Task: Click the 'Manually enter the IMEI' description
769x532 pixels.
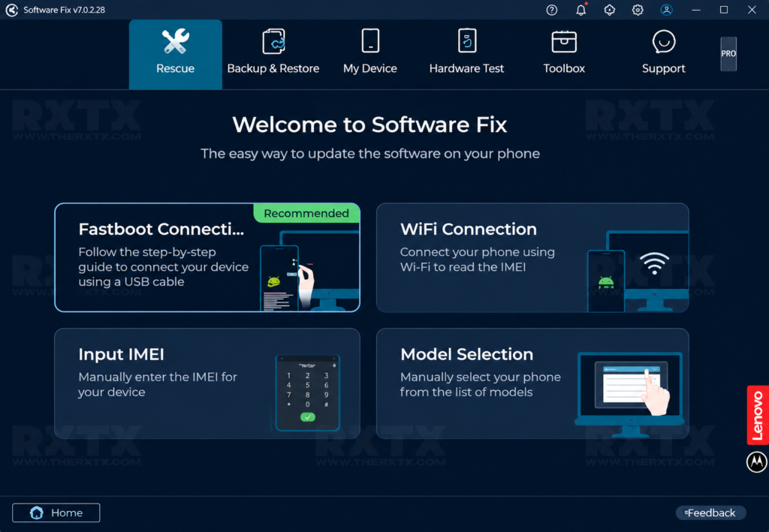Action: coord(158,384)
